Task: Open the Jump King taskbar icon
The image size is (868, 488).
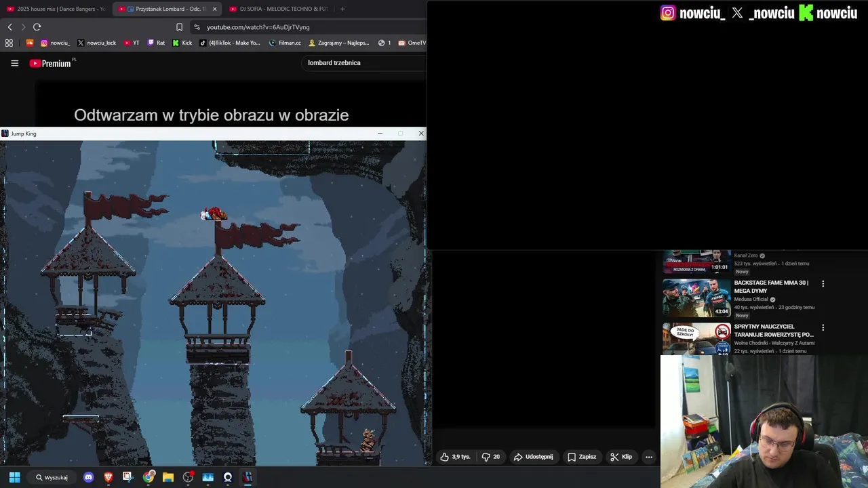Action: pyautogui.click(x=248, y=477)
